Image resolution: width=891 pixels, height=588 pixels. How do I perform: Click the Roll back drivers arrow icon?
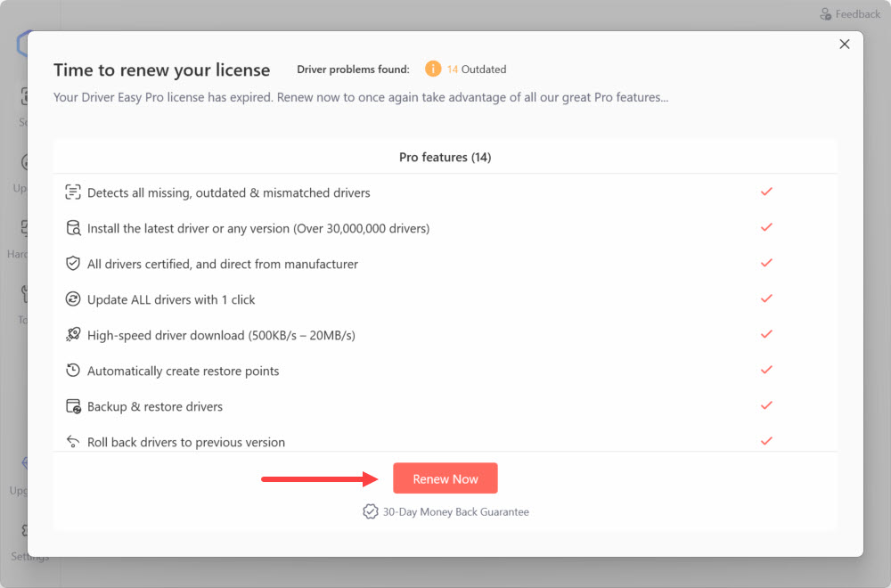pos(73,442)
